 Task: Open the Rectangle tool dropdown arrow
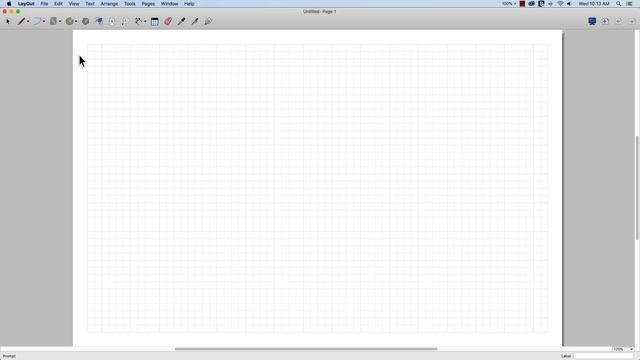point(60,22)
